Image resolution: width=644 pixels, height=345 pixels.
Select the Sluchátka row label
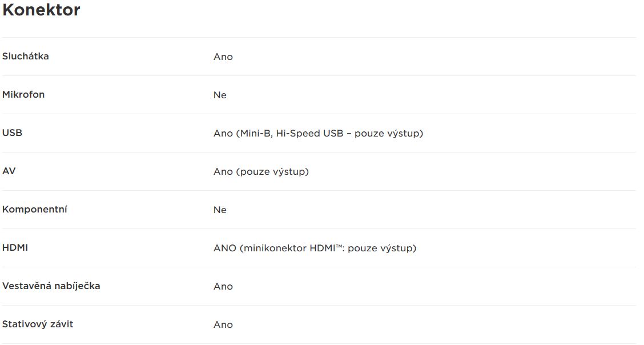pos(26,57)
